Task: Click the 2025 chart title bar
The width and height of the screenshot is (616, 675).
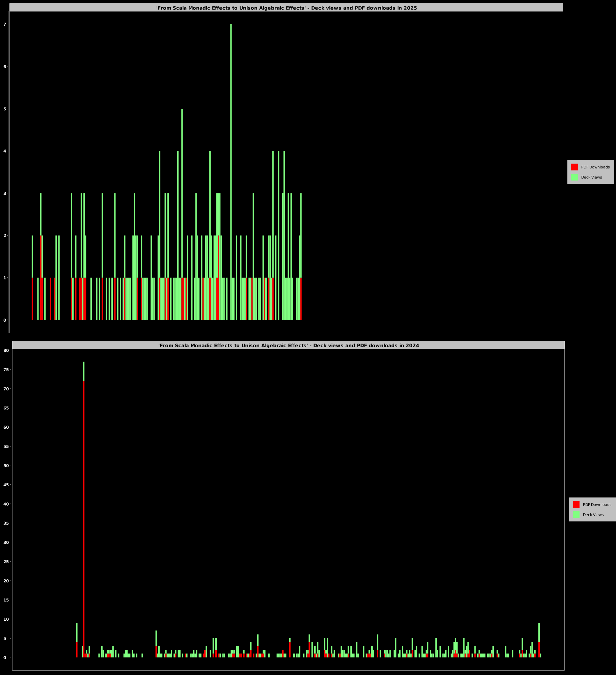Action: tap(286, 8)
